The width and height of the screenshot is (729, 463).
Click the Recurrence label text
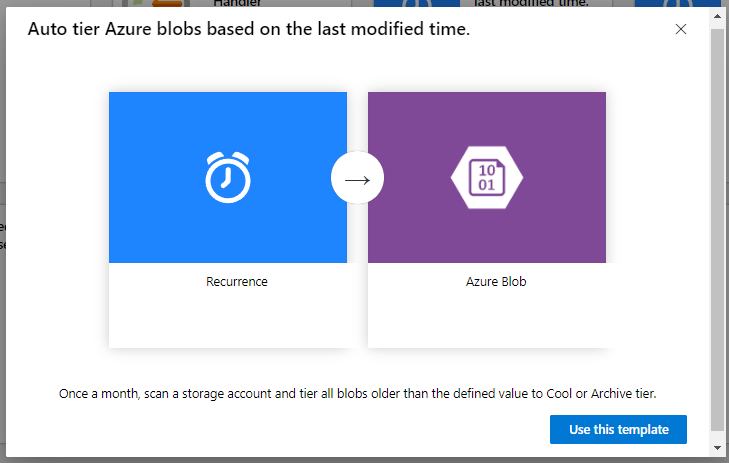pyautogui.click(x=237, y=282)
